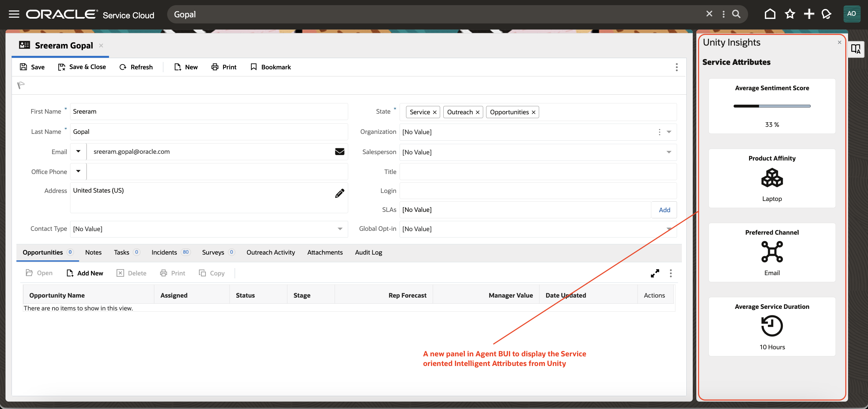Open the hamburger navigation menu
The height and width of the screenshot is (409, 868).
14,14
